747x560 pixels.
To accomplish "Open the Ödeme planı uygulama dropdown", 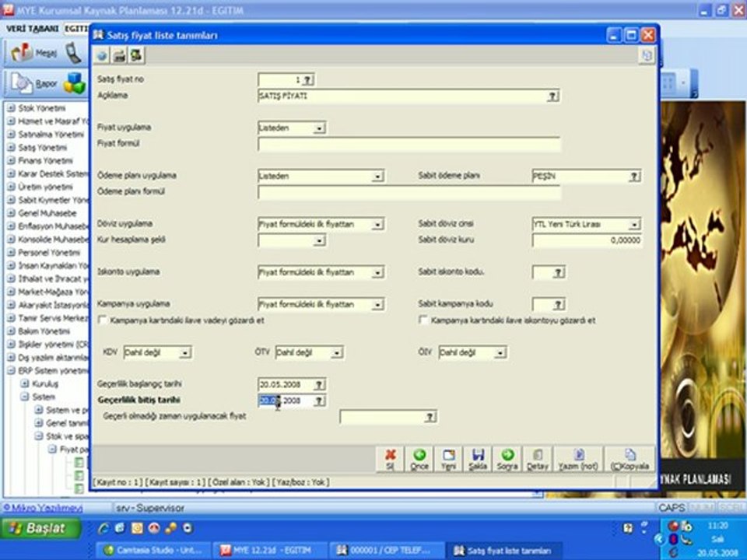I will tap(377, 177).
